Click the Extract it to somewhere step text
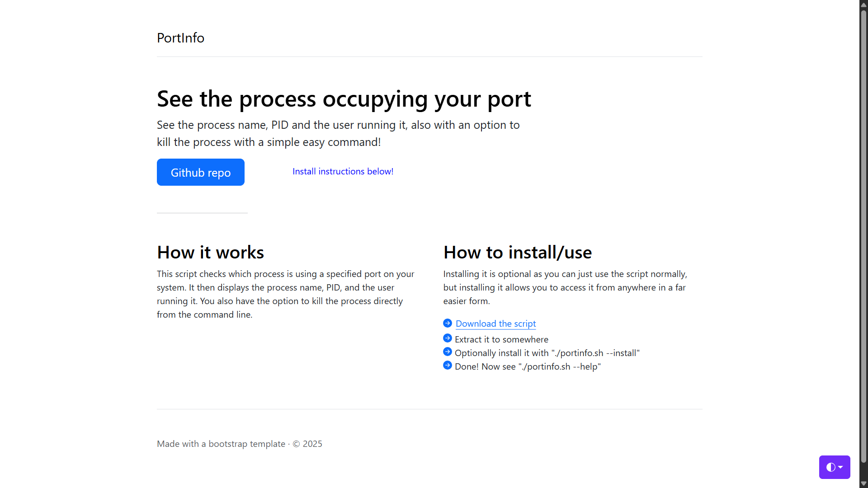The image size is (868, 488). (x=501, y=339)
